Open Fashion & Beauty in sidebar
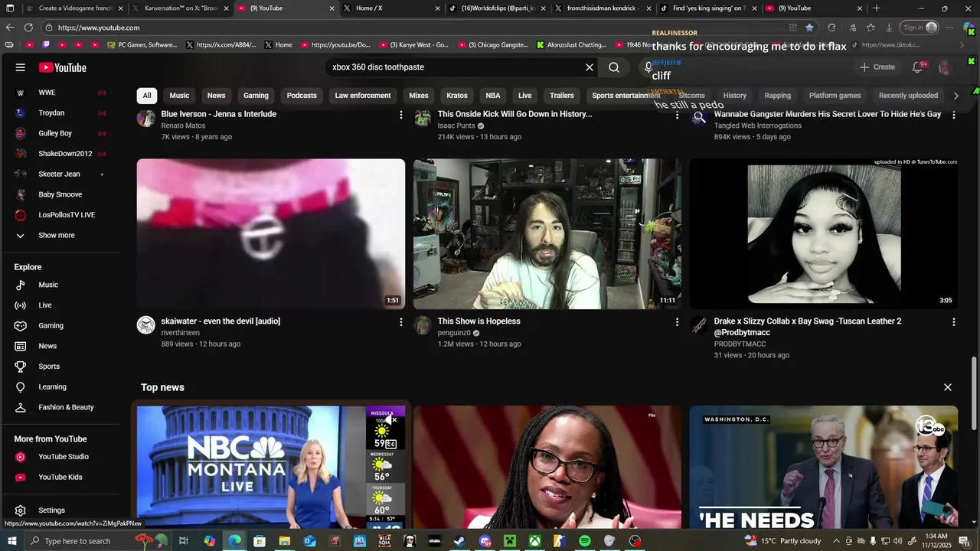The height and width of the screenshot is (551, 980). pos(61,407)
